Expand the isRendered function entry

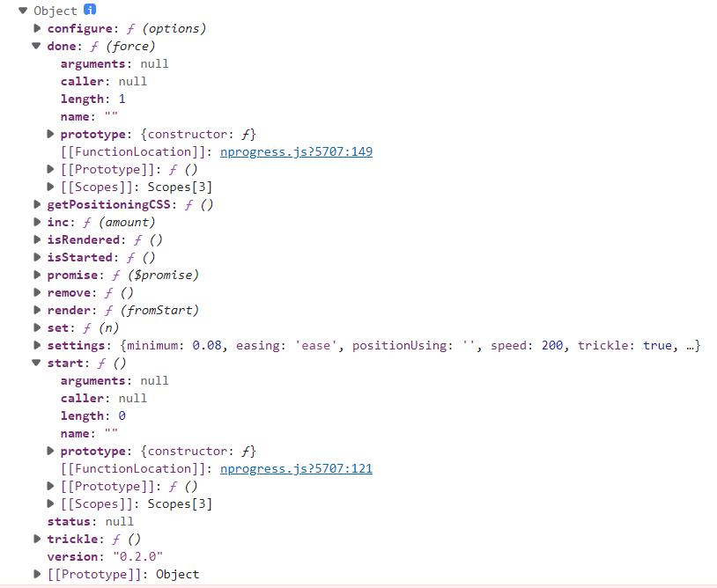[37, 239]
